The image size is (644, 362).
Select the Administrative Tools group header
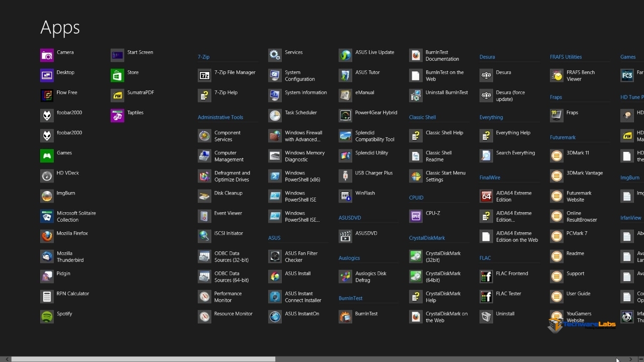point(220,117)
